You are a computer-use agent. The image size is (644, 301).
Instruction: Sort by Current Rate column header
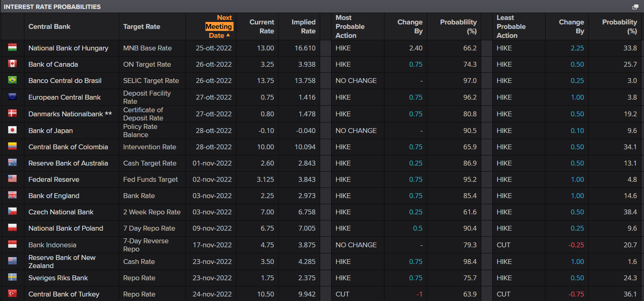[262, 26]
